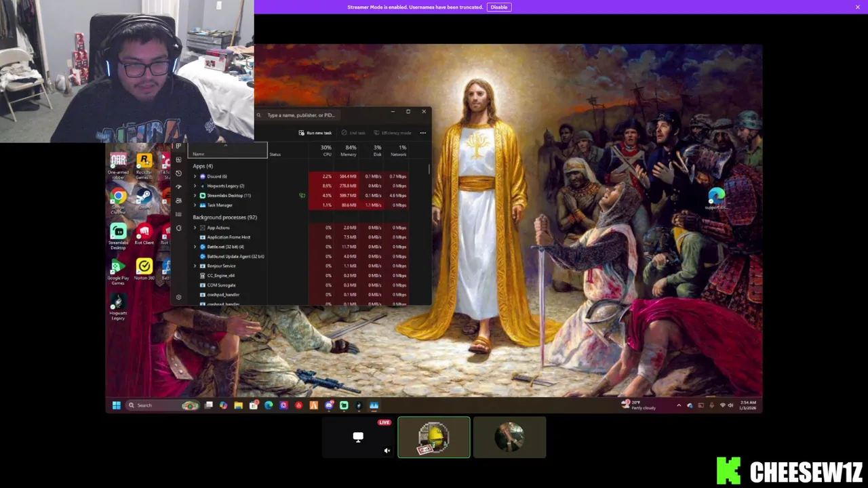Open Task Manager settings gear

tap(178, 297)
